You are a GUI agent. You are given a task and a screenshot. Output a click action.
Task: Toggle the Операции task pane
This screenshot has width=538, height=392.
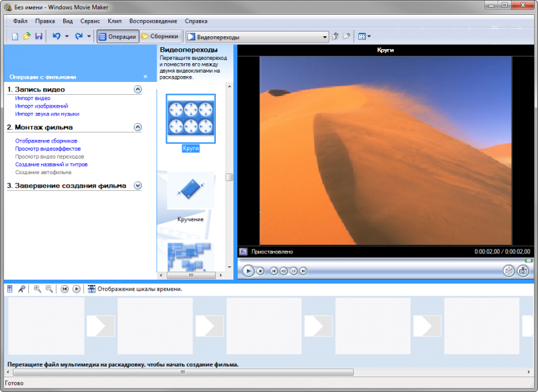coord(118,36)
